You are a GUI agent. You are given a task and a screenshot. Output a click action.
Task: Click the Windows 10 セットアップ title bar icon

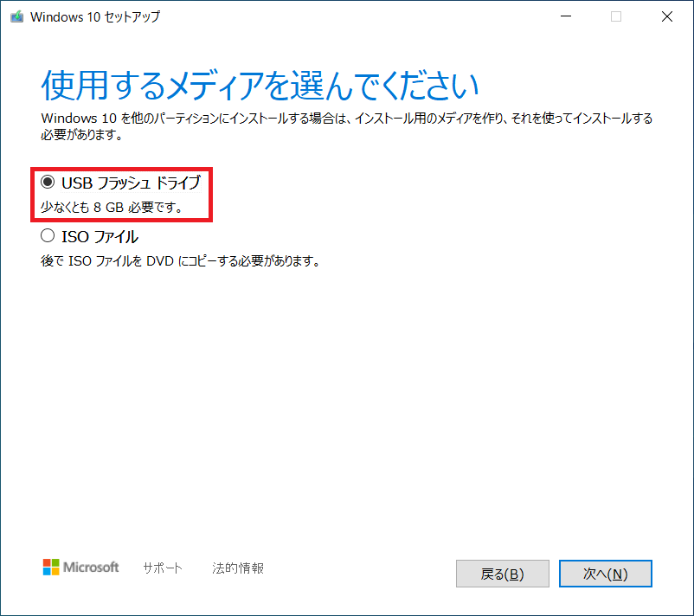[17, 16]
